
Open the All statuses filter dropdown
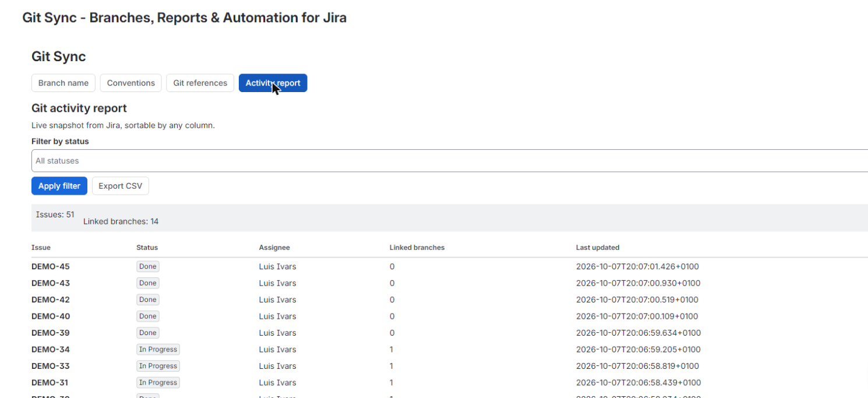click(450, 161)
